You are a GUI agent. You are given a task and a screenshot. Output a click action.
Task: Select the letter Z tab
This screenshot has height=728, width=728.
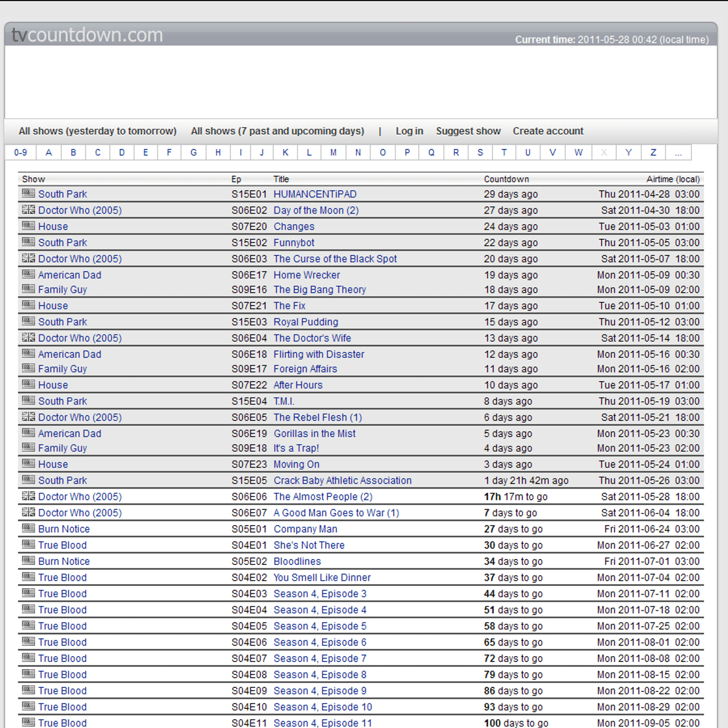tap(653, 152)
